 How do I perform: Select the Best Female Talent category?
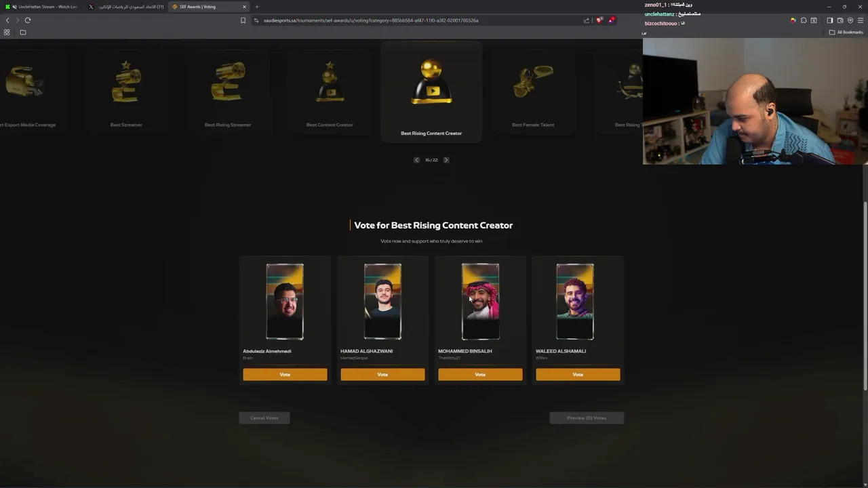point(533,93)
